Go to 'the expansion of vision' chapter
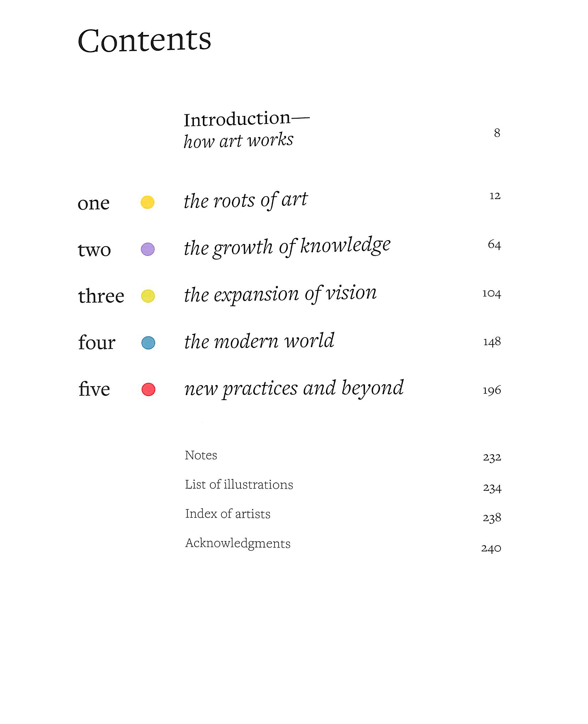 click(x=280, y=294)
